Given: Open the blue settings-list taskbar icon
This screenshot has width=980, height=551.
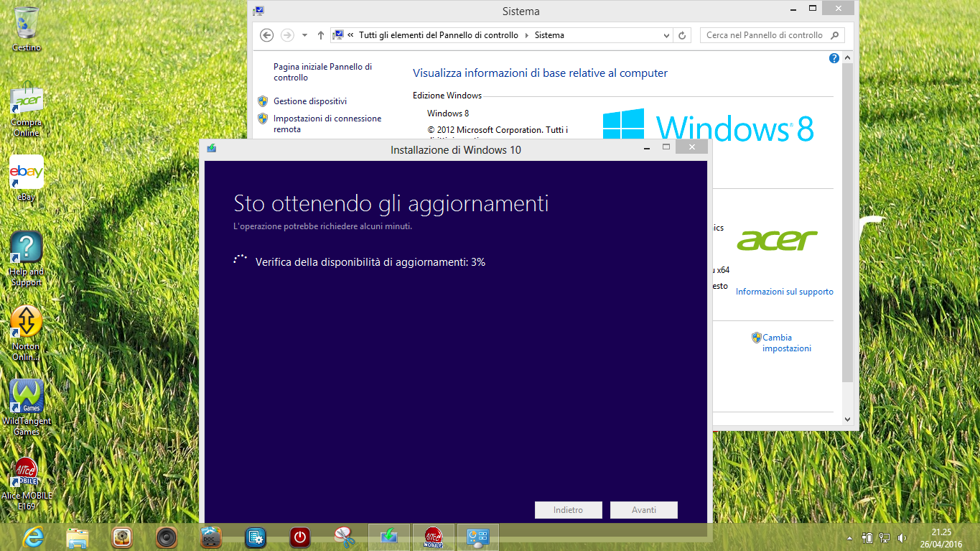Looking at the screenshot, I should click(x=256, y=537).
